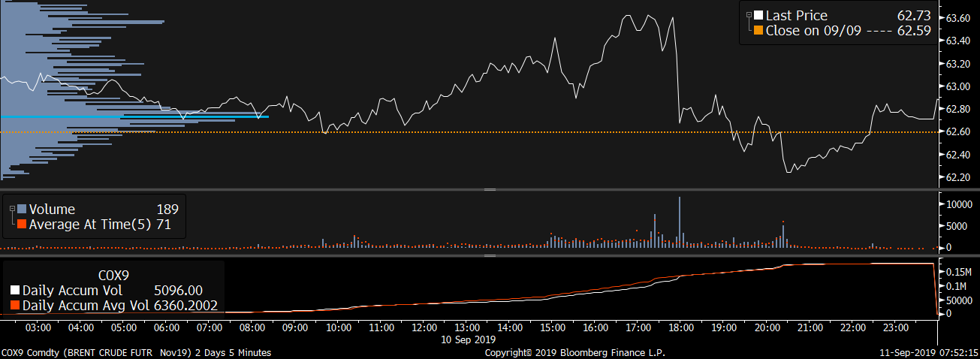Click the Daily Accum Vol value 5096.00
Image resolution: width=980 pixels, height=359 pixels.
coord(178,291)
